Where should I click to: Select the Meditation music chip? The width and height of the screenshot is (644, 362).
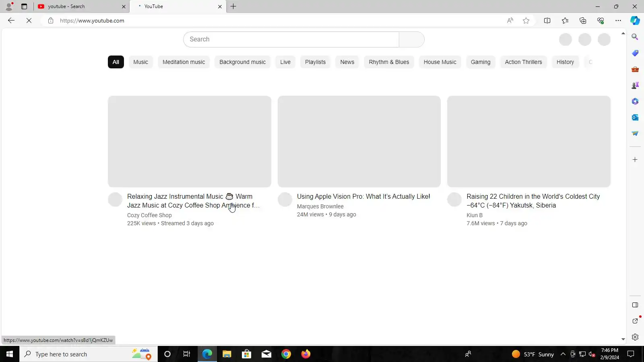(184, 62)
